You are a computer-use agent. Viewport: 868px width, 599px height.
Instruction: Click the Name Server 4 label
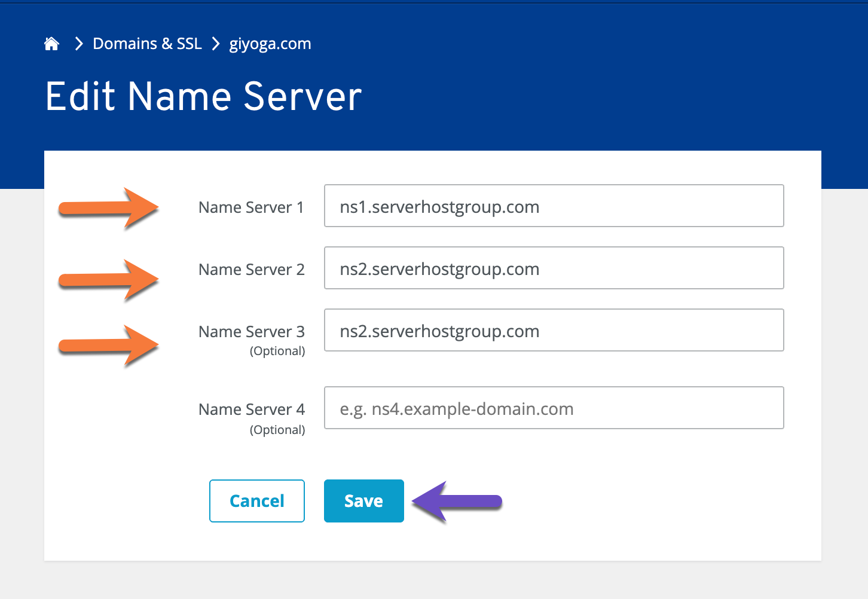coord(251,409)
